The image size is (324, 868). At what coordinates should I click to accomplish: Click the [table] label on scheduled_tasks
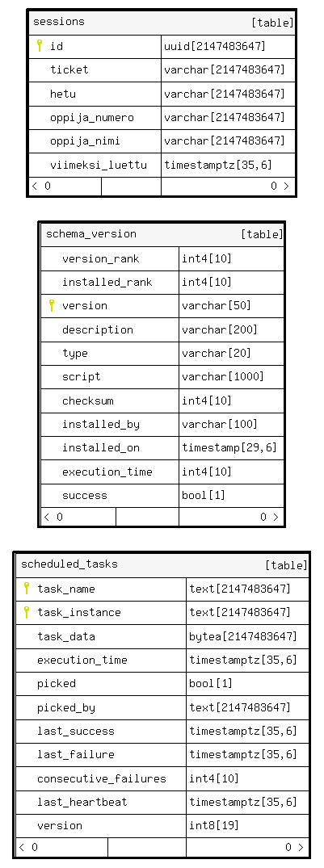(286, 565)
